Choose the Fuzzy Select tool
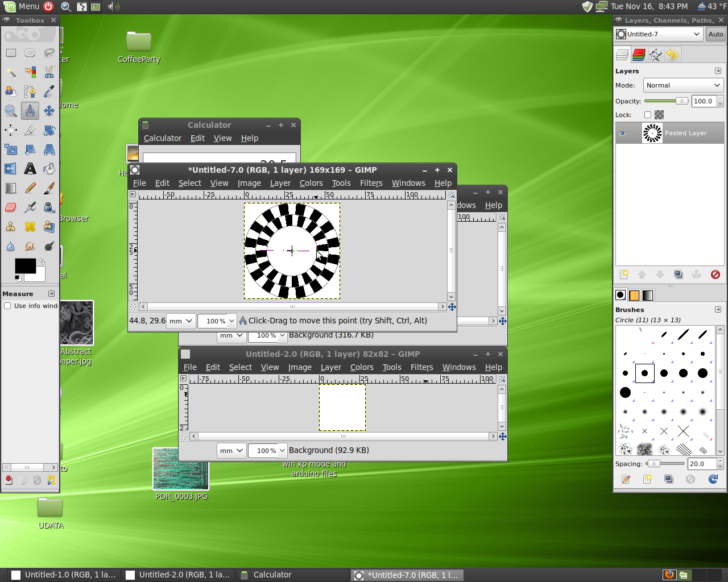This screenshot has width=728, height=582. click(x=10, y=72)
